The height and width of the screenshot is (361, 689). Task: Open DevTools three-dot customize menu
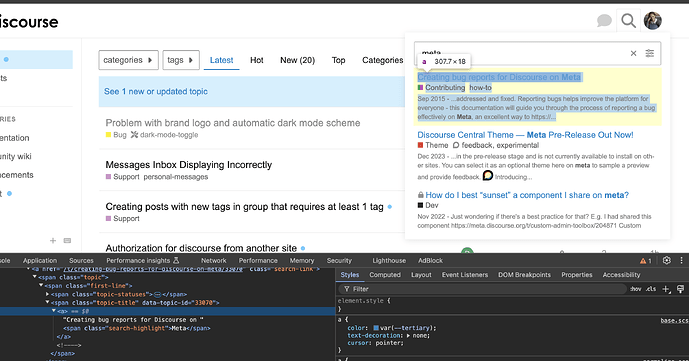coord(682,260)
